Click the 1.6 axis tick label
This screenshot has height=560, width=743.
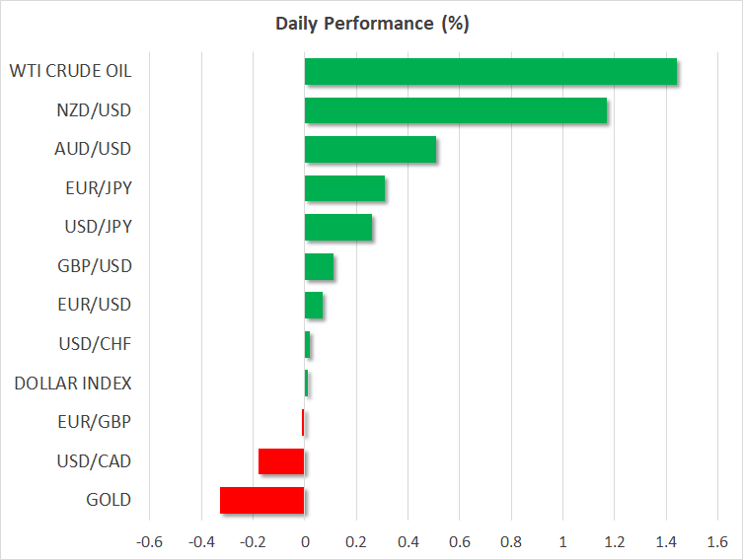click(717, 541)
